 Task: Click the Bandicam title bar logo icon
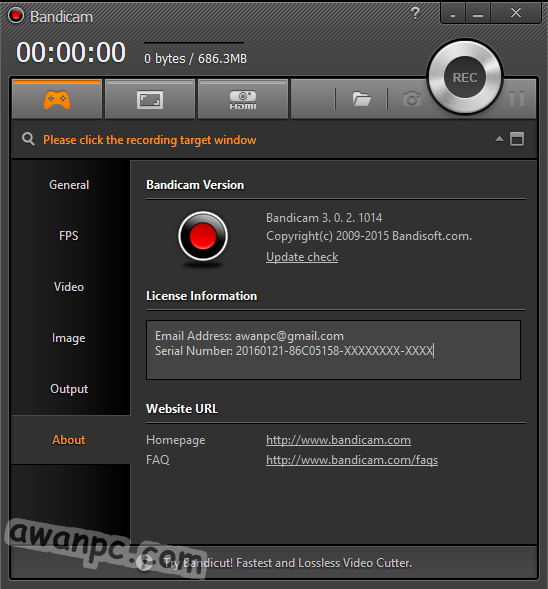pos(16,16)
